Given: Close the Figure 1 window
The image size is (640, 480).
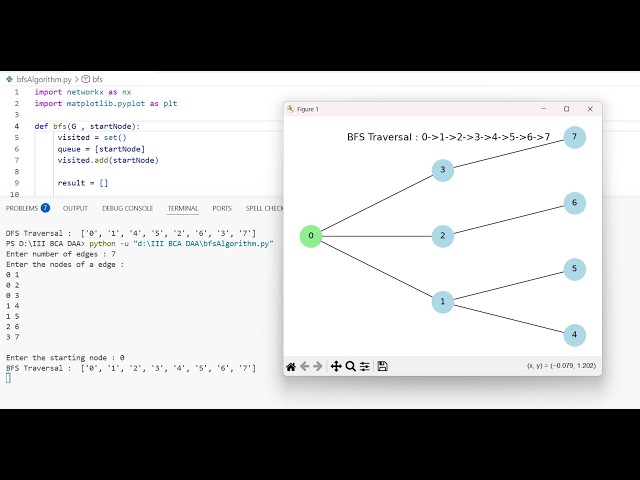Looking at the screenshot, I should (x=590, y=109).
